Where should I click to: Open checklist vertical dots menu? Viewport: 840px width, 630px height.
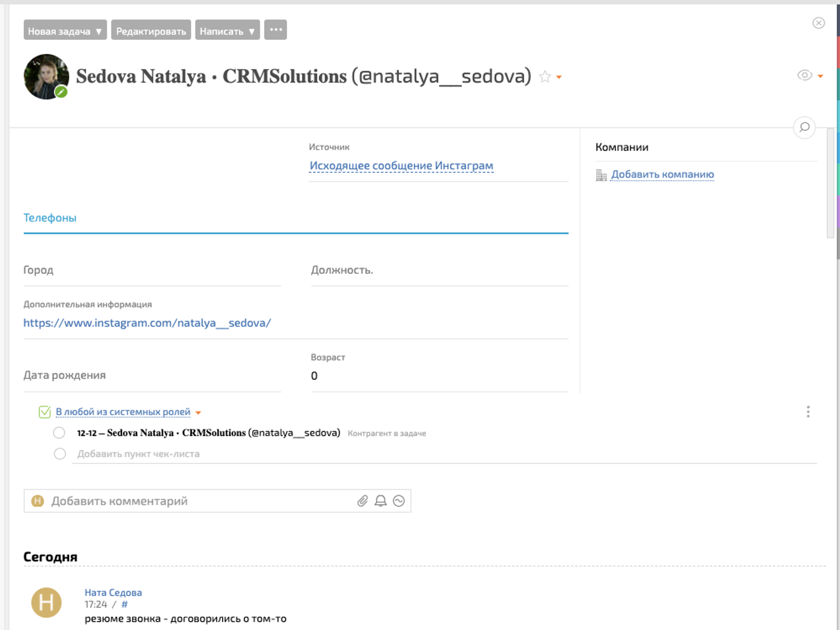click(x=808, y=411)
